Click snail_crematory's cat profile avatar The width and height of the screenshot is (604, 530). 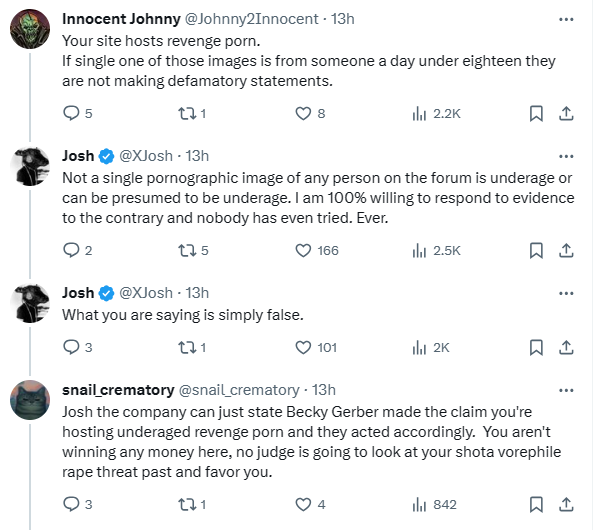30,401
